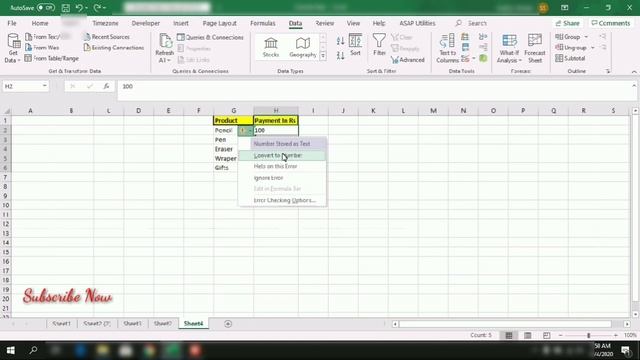The width and height of the screenshot is (640, 360).
Task: Toggle the AutoSave switch
Action: point(45,7)
